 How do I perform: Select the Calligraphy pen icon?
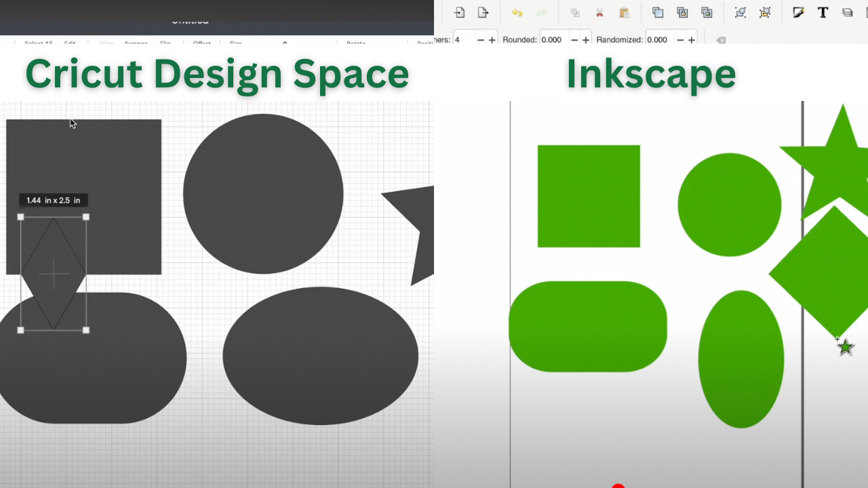[798, 12]
